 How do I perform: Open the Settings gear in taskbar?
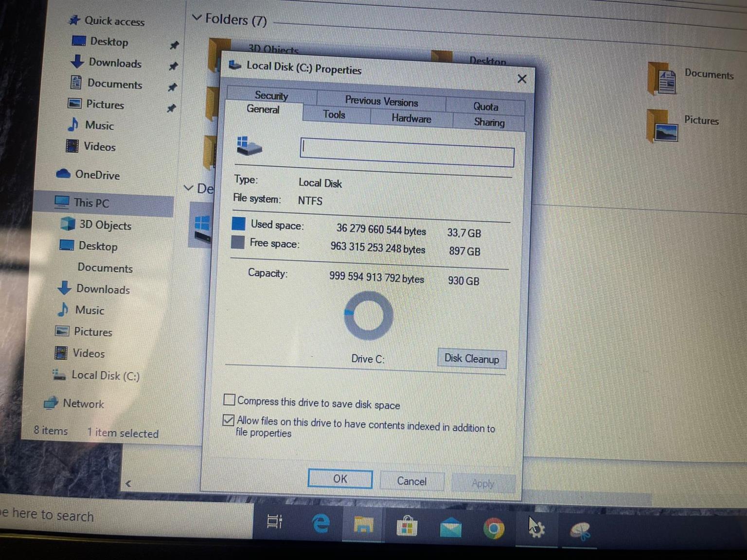click(x=537, y=529)
